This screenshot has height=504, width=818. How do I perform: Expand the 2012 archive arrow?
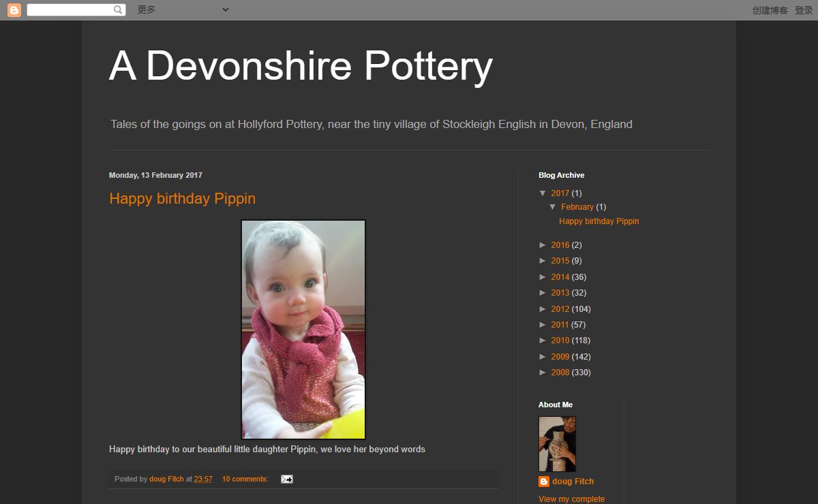(x=543, y=309)
